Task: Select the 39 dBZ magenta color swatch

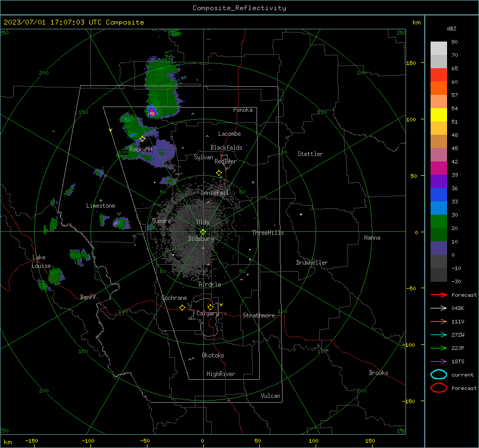Action: coord(439,168)
